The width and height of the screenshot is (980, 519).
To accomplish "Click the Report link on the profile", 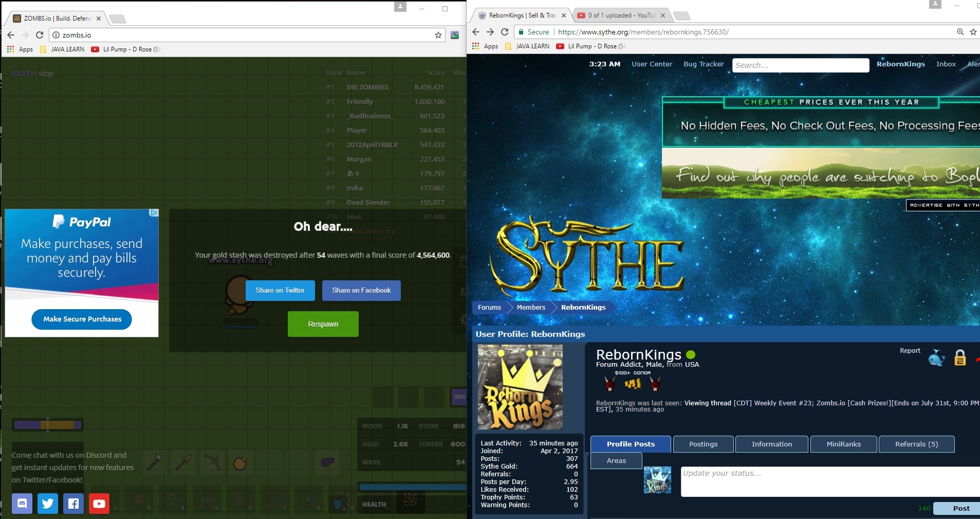I will [910, 351].
